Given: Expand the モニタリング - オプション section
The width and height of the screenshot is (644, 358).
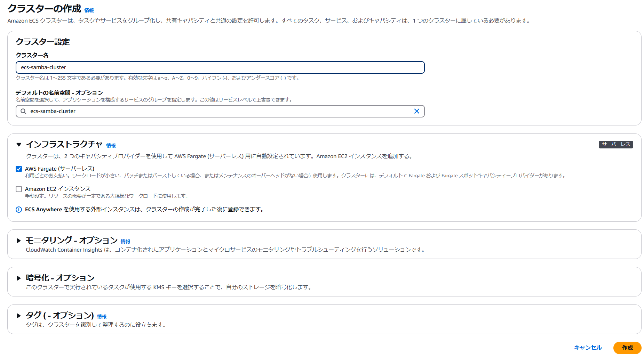Looking at the screenshot, I should coord(19,241).
